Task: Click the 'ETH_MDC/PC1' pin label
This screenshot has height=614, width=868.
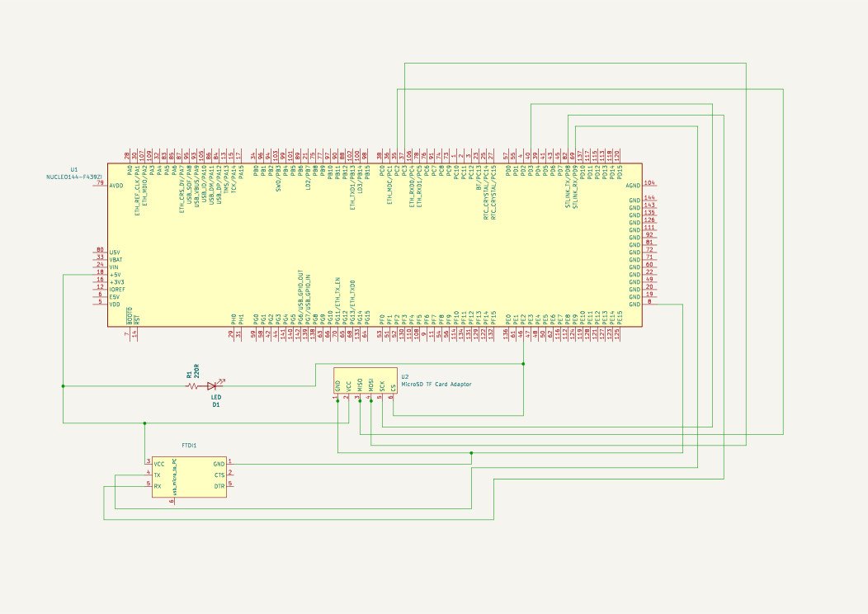Action: coord(389,185)
